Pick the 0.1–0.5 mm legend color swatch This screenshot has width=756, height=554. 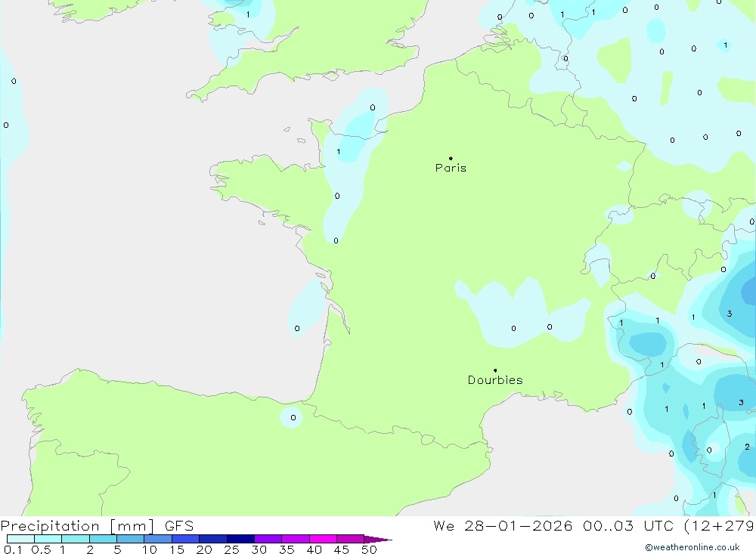pos(20,539)
